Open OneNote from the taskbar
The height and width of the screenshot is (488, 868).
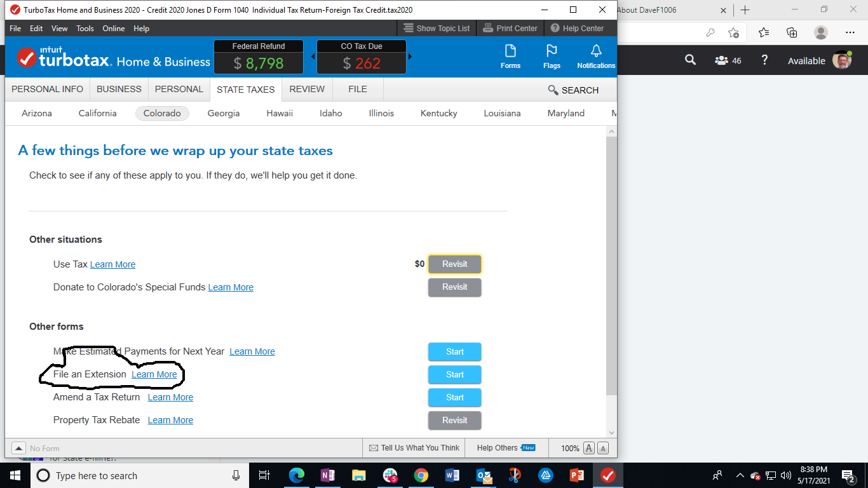(328, 475)
